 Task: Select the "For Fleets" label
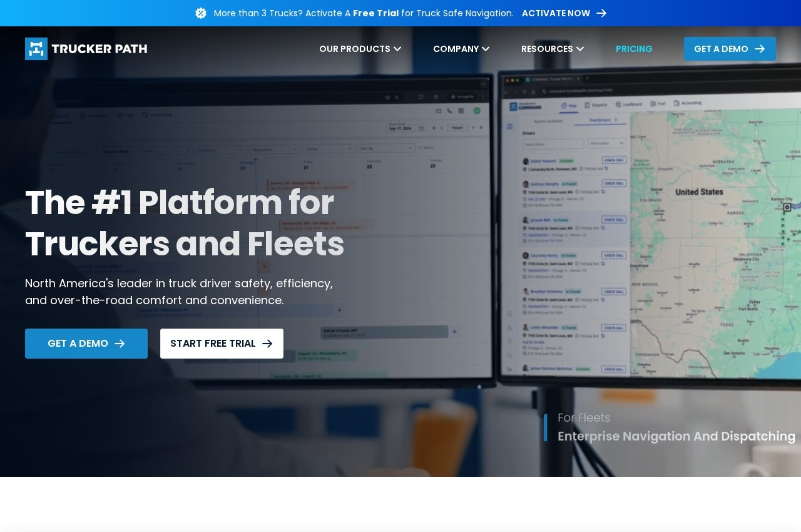point(584,417)
